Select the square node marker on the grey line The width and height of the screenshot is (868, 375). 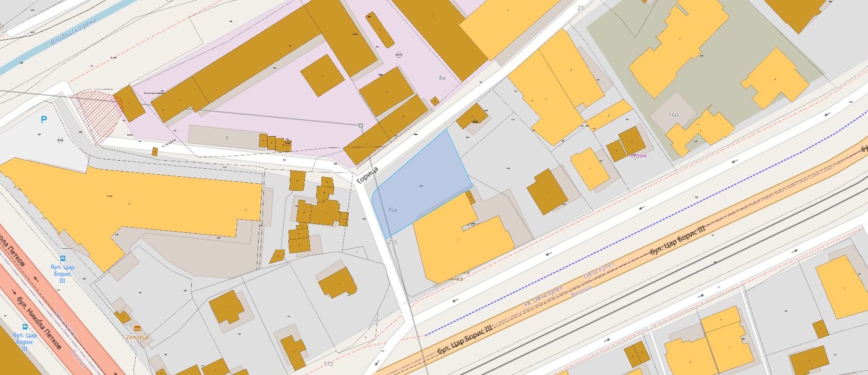[361, 125]
